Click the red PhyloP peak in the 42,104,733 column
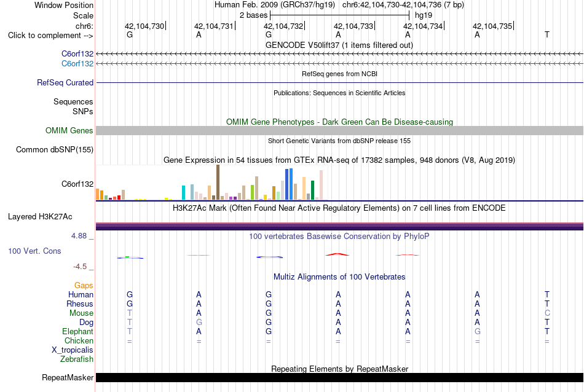 coord(337,254)
